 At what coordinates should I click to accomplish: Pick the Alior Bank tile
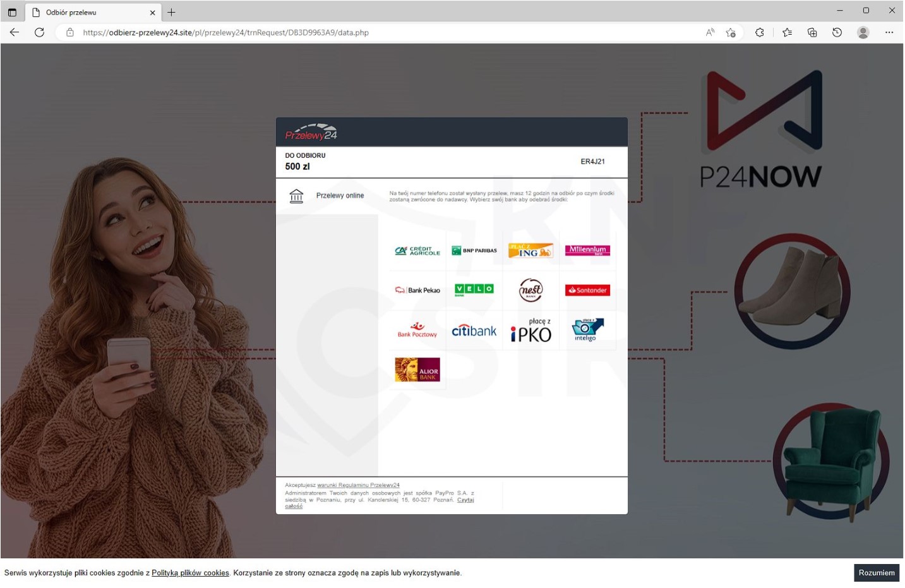pos(417,370)
